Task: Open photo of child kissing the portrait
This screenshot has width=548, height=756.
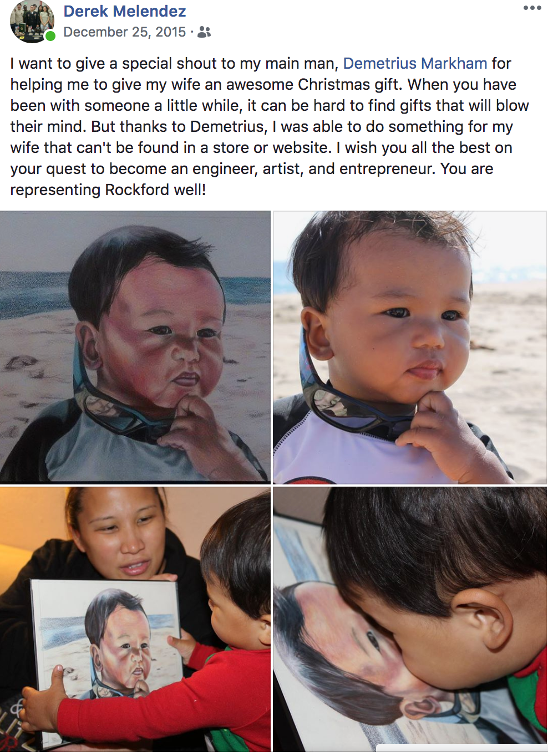Action: coord(410,619)
